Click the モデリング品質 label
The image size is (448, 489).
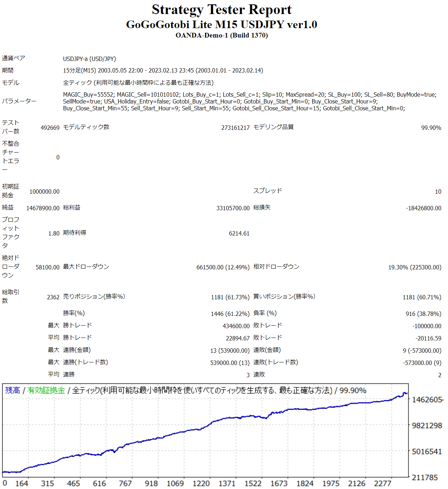coord(274,127)
